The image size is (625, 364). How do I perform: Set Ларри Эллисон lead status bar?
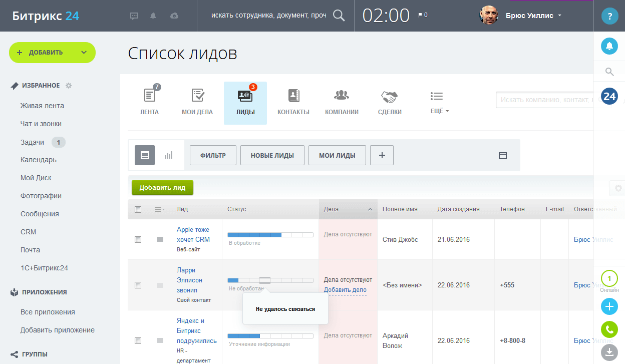[x=270, y=280]
